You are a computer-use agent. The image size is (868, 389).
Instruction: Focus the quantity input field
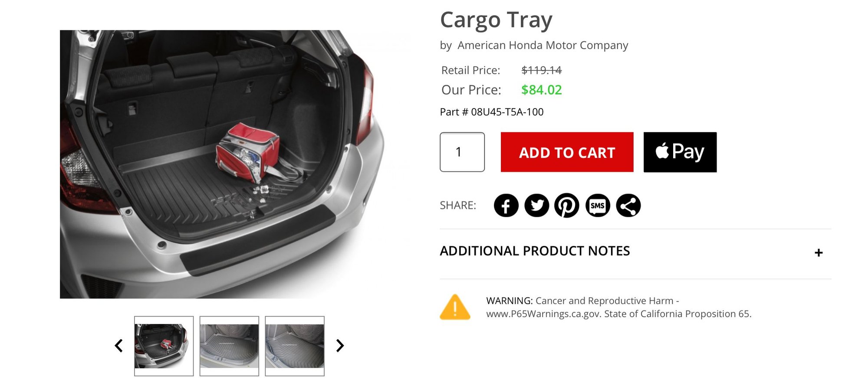(x=462, y=152)
